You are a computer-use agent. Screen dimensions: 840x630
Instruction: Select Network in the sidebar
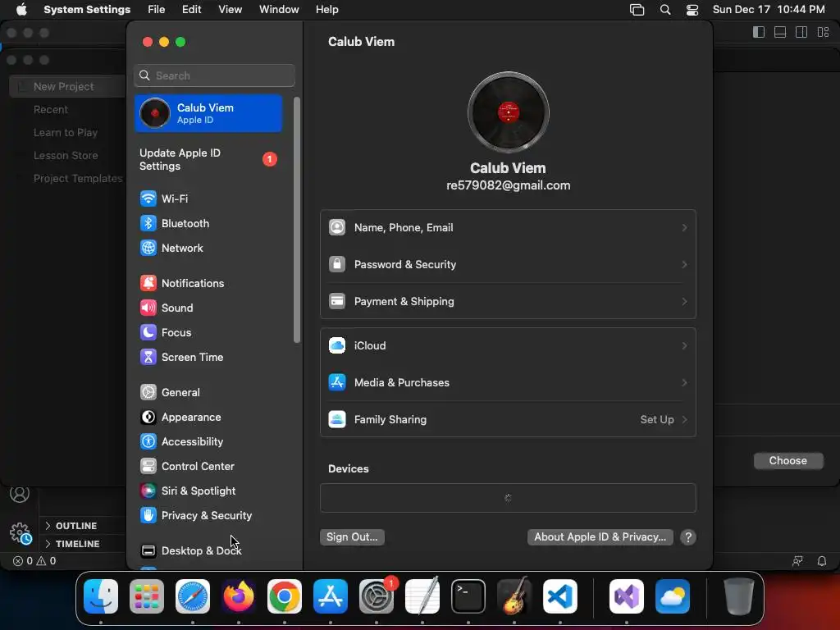208,248
